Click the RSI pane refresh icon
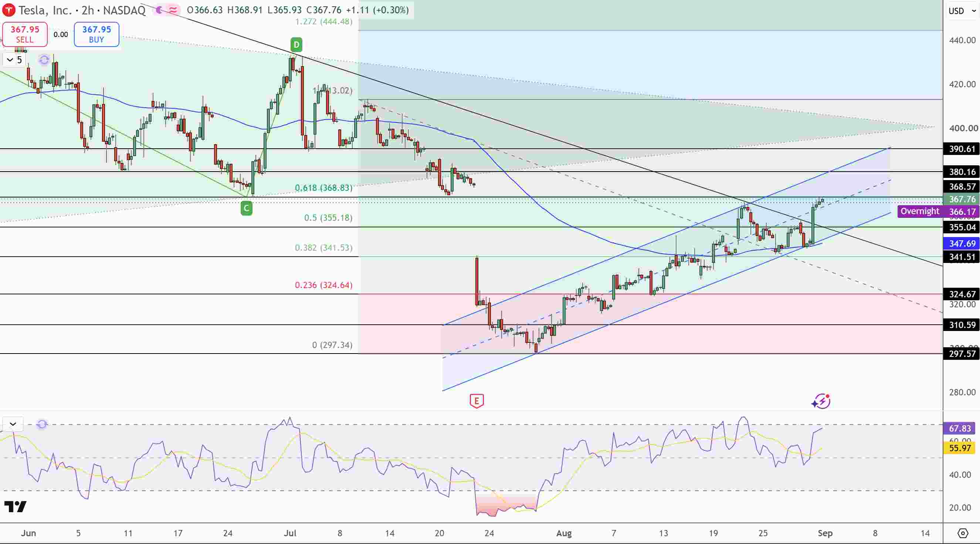The width and height of the screenshot is (980, 544). (42, 424)
